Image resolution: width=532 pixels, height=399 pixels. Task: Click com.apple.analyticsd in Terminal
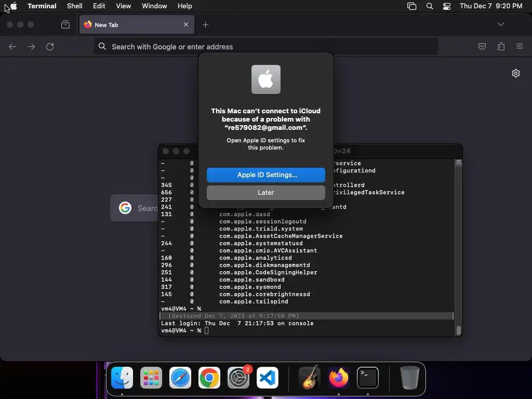click(x=256, y=258)
